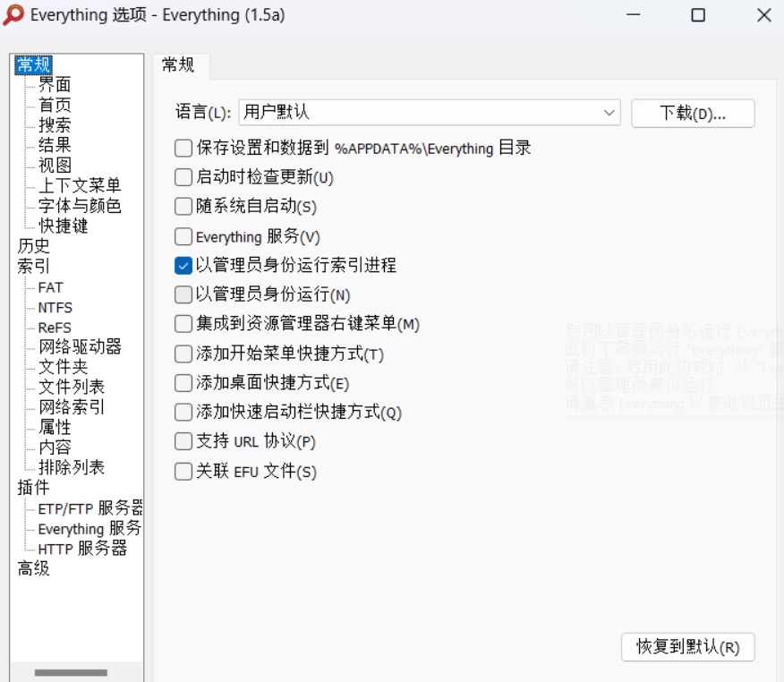
Task: Select 排除列表 in the tree
Action: [72, 467]
